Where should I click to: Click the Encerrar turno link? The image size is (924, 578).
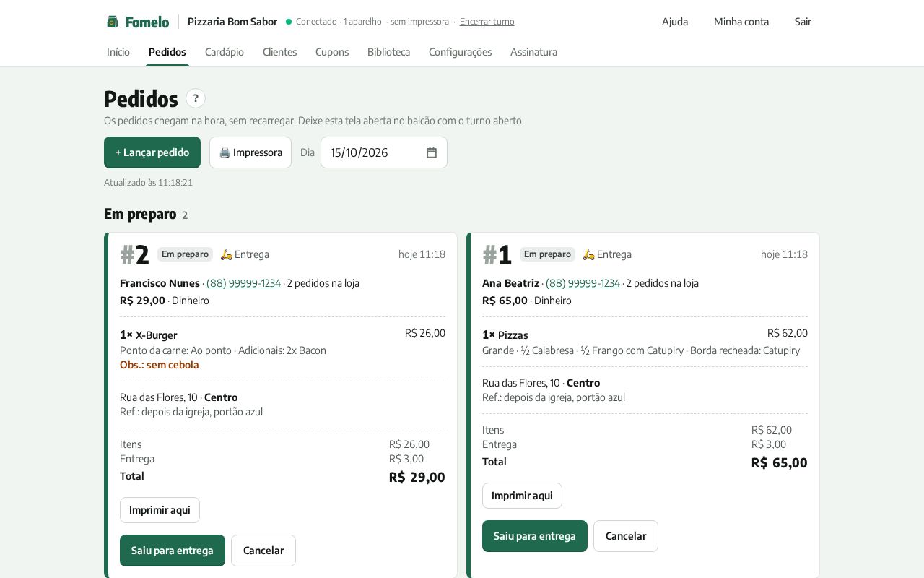(487, 22)
